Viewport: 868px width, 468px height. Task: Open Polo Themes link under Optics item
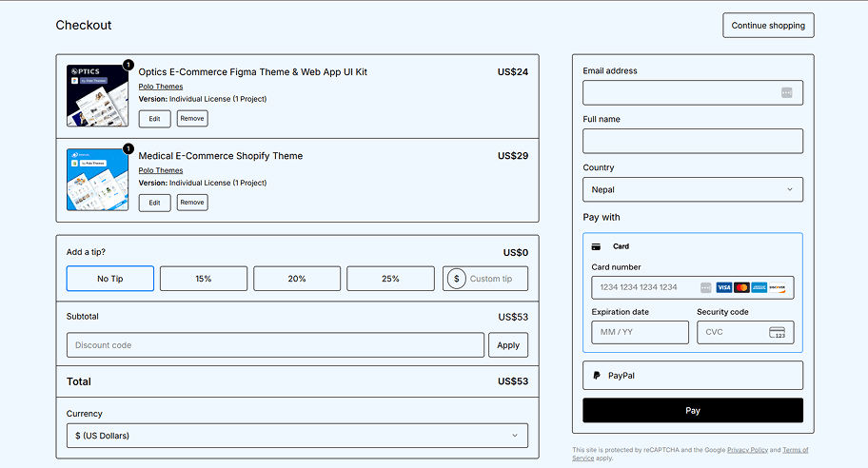[x=161, y=87]
